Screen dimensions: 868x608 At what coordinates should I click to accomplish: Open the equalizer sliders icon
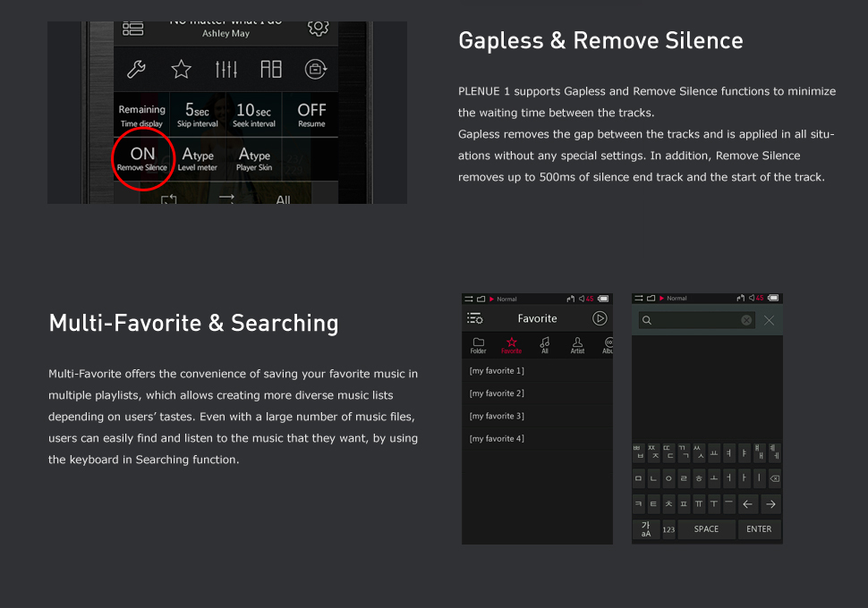pos(226,69)
